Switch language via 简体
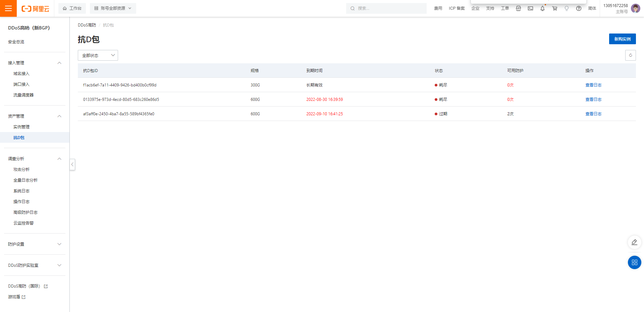The image size is (644, 312). pos(592,8)
